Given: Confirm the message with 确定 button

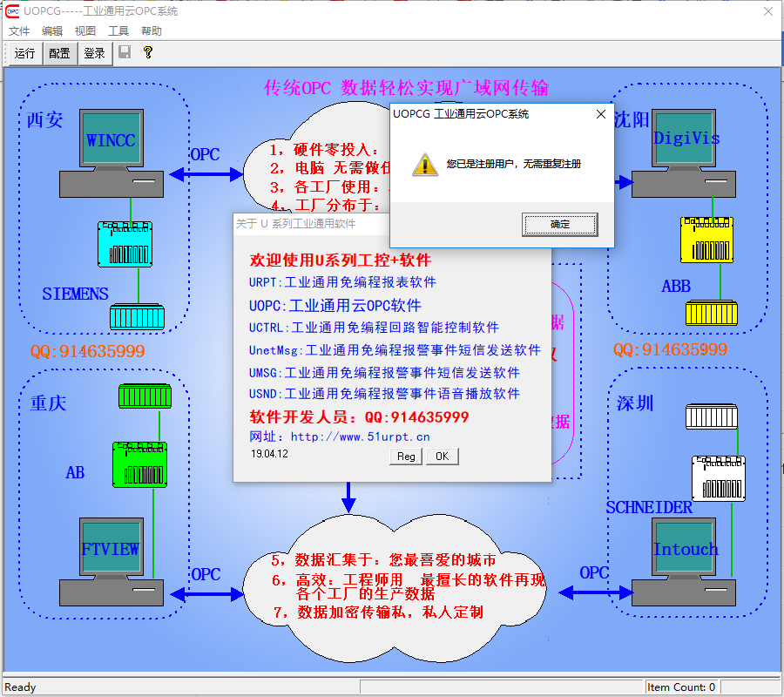Looking at the screenshot, I should coord(560,225).
